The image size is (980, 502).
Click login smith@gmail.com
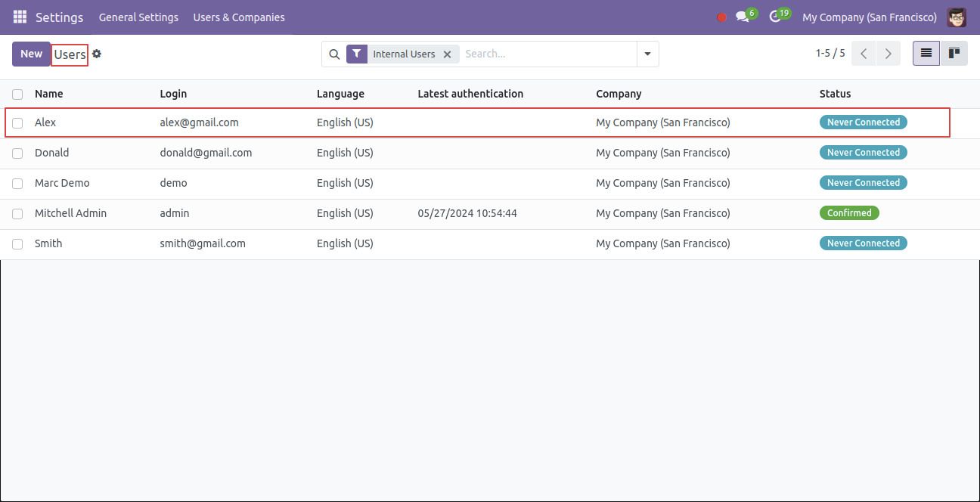click(x=203, y=243)
